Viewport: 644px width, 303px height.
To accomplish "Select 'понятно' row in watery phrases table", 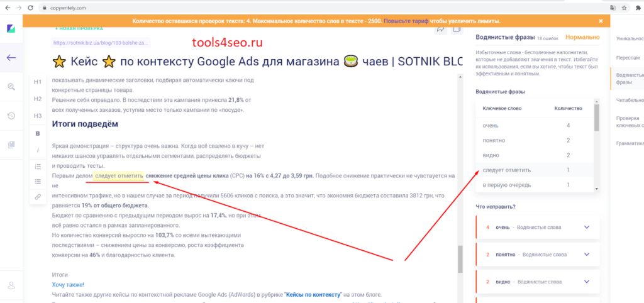I will 535,140.
